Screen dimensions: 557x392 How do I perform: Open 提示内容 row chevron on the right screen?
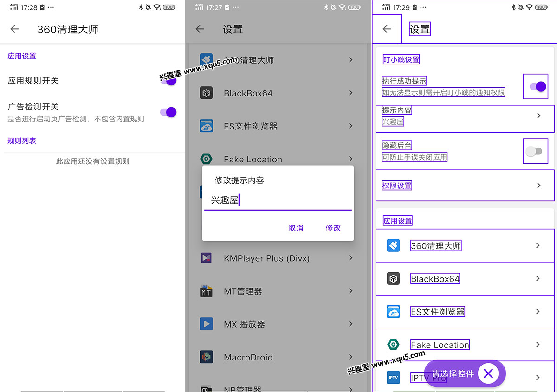tap(539, 116)
